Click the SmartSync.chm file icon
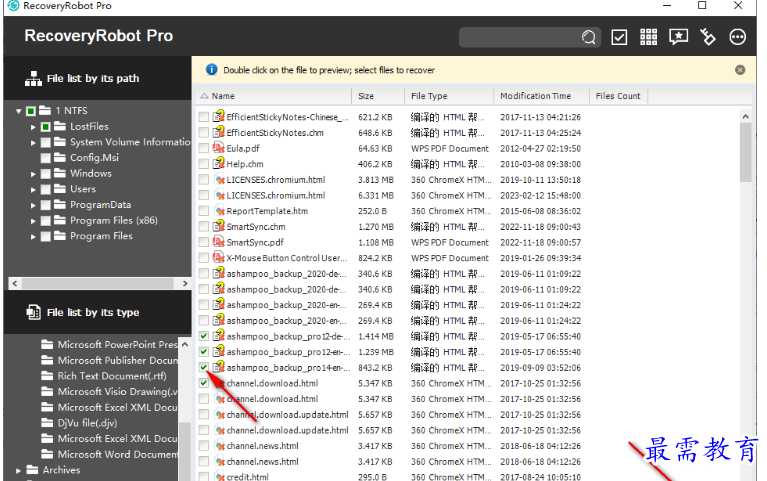The image size is (767, 481). [x=219, y=226]
